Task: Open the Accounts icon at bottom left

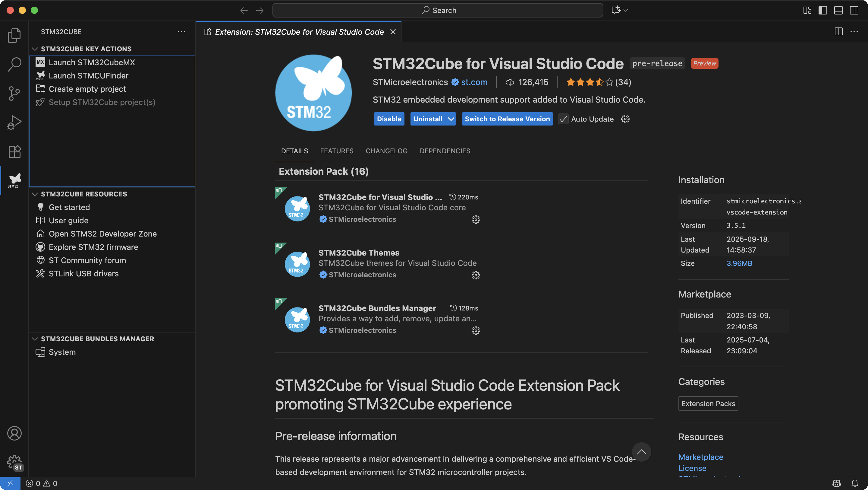Action: 14,433
